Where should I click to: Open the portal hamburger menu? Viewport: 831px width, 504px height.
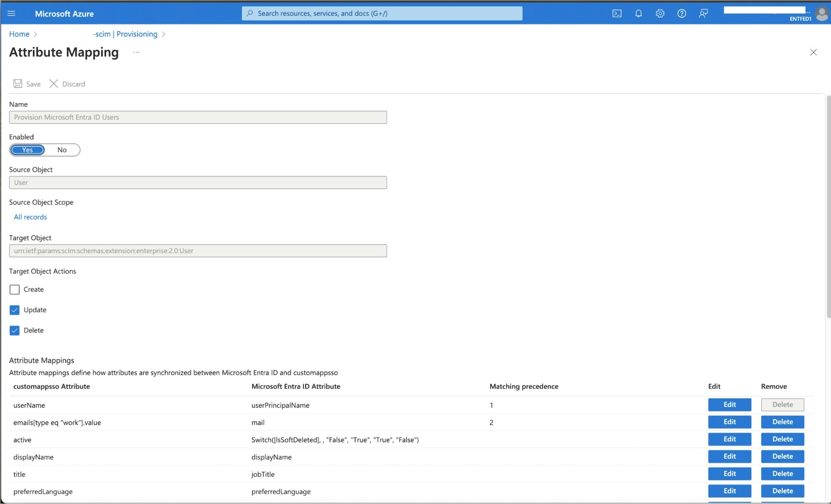click(11, 13)
